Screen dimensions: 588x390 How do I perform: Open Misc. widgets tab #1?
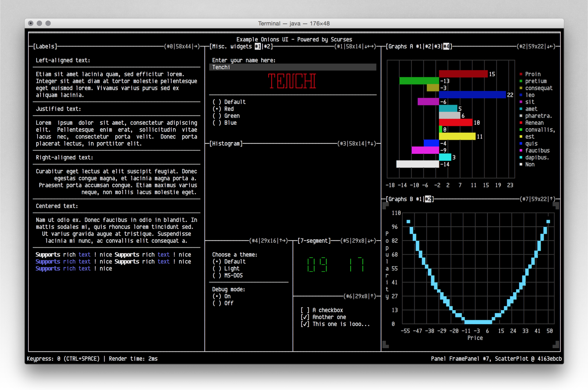pyautogui.click(x=258, y=46)
